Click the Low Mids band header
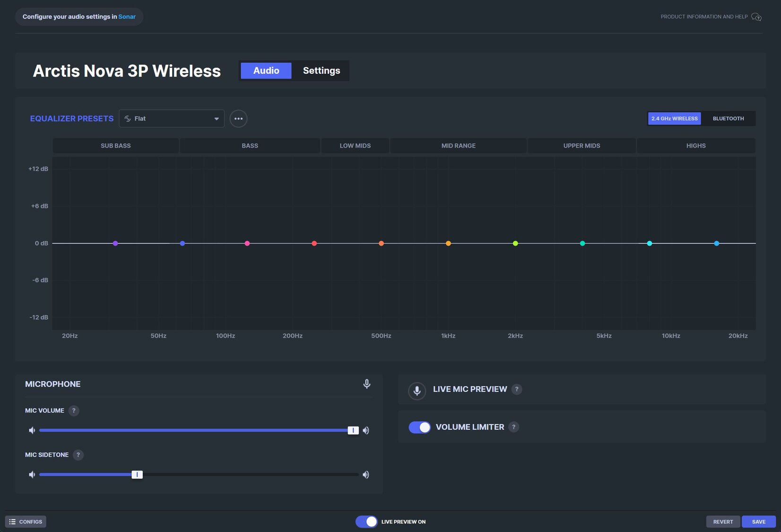 pos(355,146)
